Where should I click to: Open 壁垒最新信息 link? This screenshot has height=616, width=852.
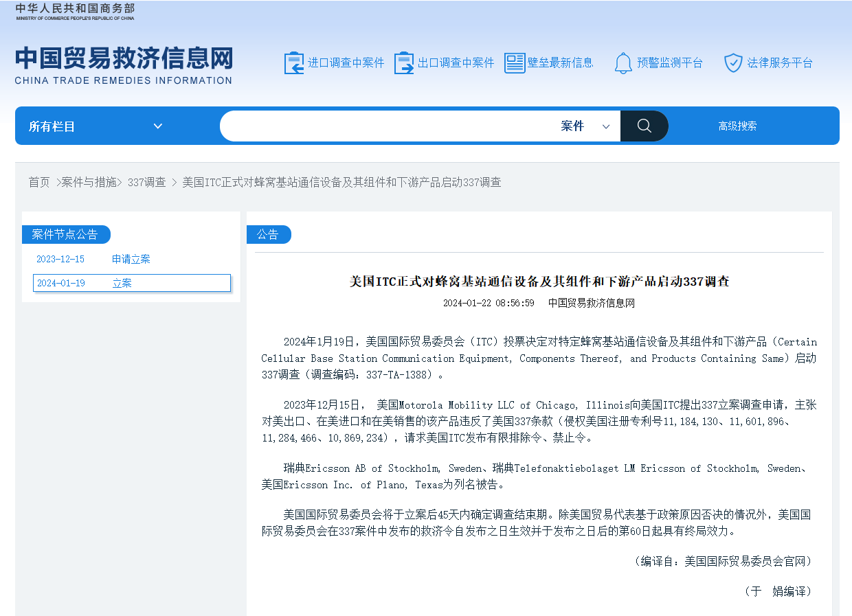pos(561,63)
